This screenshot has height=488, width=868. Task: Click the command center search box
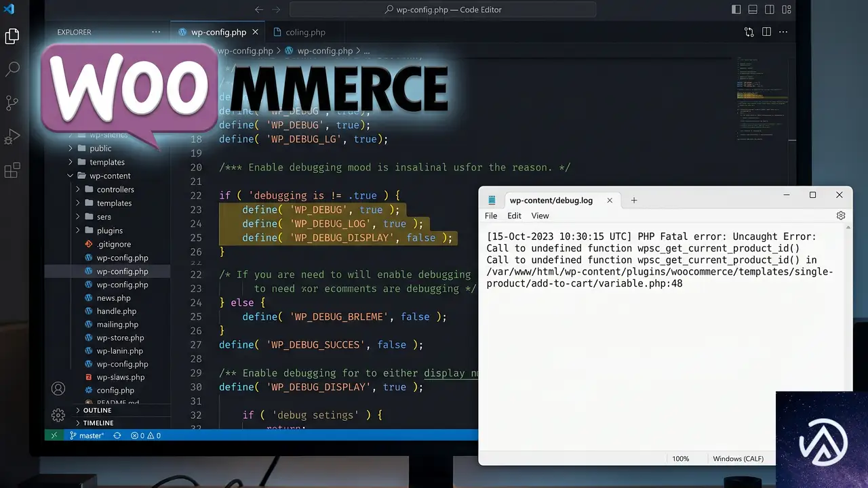point(443,9)
